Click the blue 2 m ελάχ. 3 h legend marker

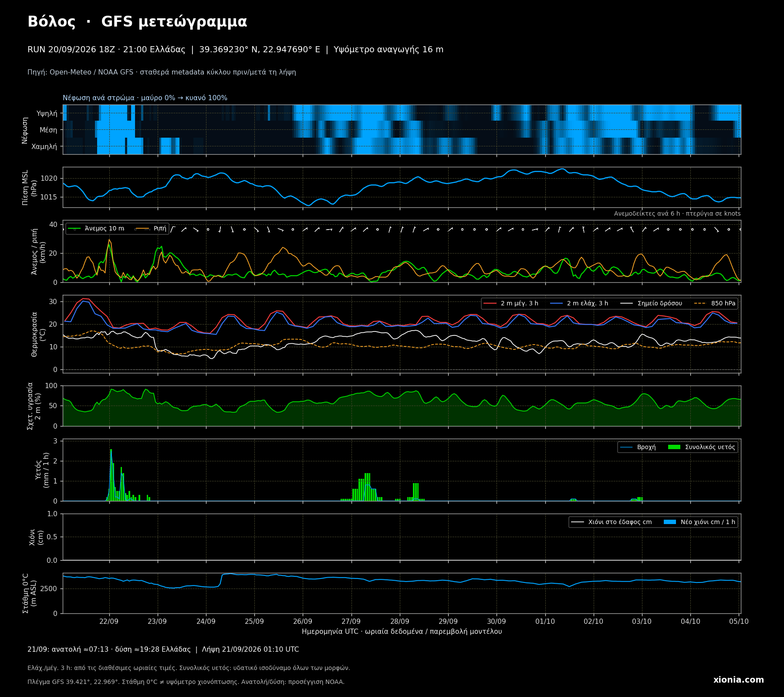tap(557, 304)
